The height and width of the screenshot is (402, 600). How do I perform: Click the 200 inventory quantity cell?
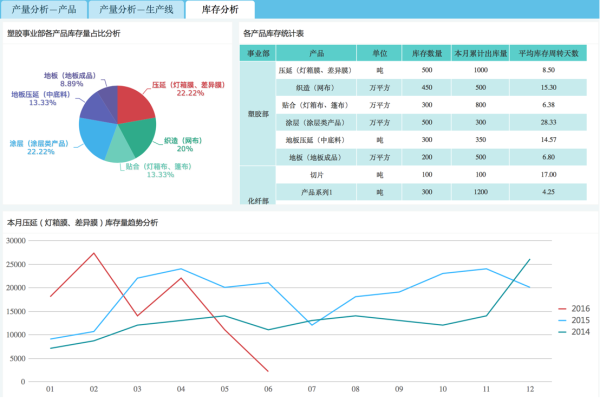(427, 157)
